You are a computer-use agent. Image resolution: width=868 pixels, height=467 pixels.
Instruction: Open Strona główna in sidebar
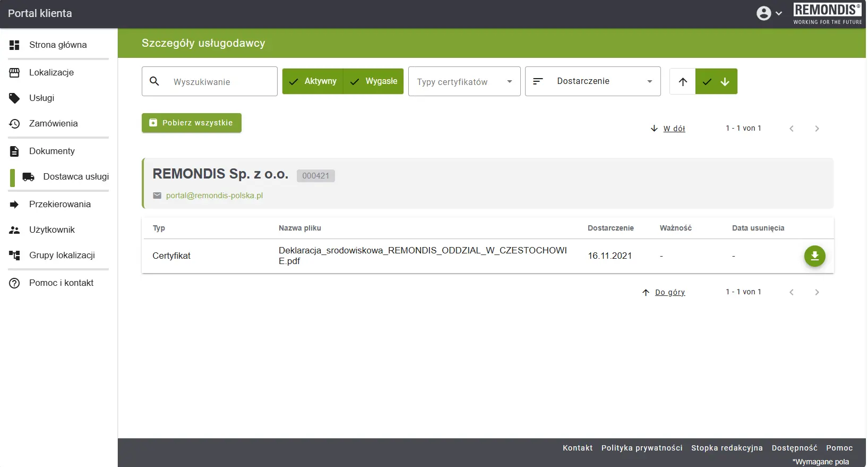tap(58, 45)
